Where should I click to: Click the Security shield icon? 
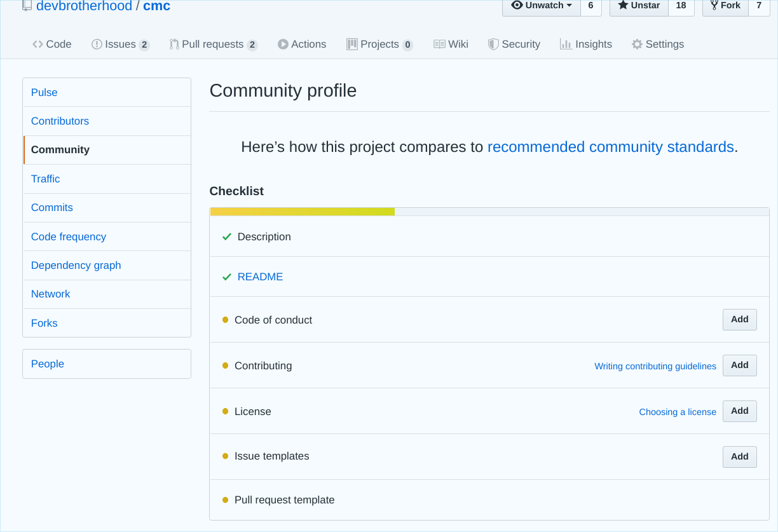[x=493, y=44]
